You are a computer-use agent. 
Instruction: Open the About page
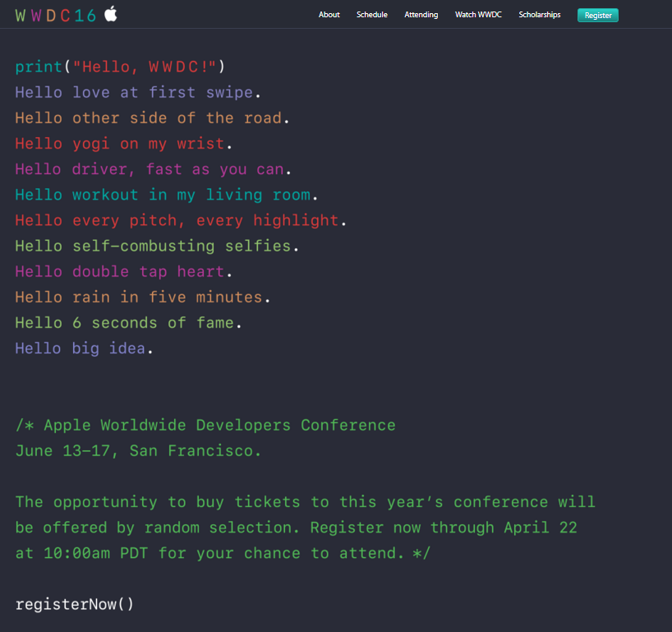pyautogui.click(x=329, y=15)
